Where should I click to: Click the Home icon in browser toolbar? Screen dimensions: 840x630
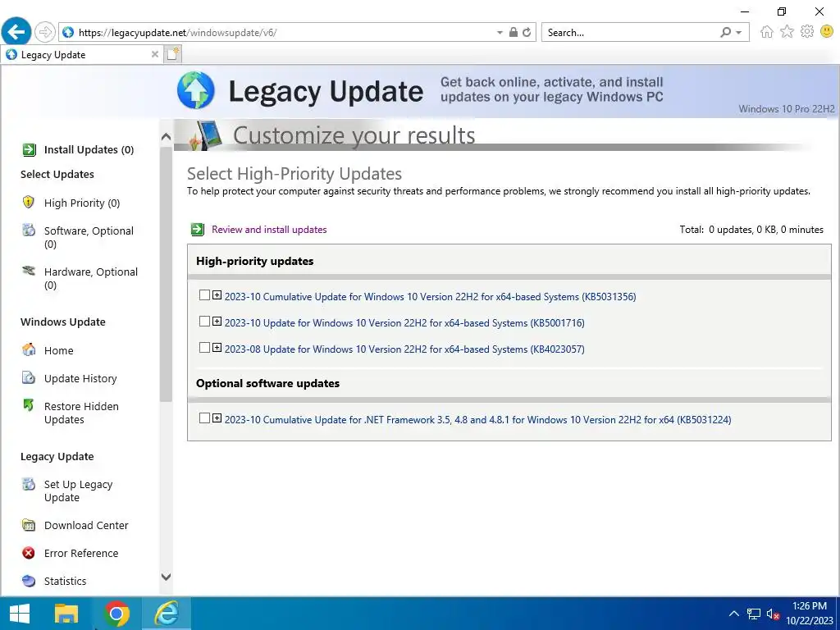pos(767,32)
